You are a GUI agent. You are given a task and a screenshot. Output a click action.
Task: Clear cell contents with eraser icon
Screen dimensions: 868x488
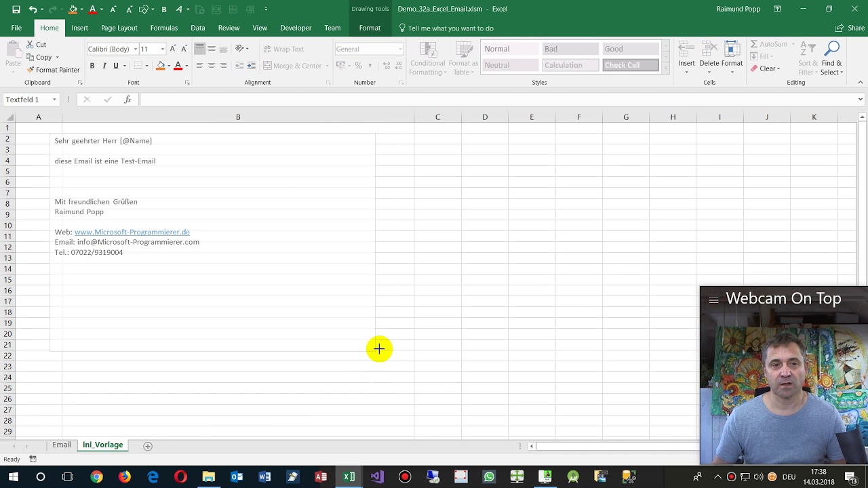coord(766,68)
